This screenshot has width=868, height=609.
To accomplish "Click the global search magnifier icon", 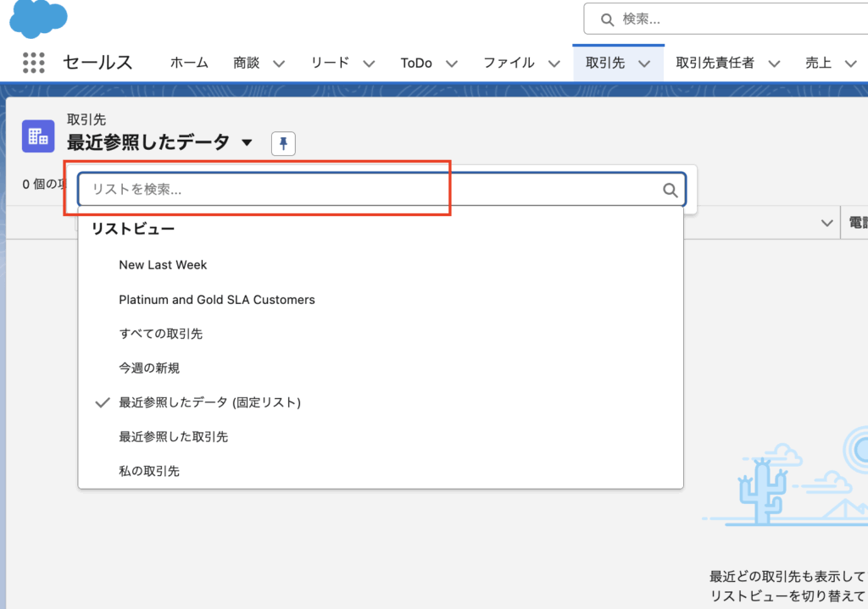I will [x=607, y=19].
